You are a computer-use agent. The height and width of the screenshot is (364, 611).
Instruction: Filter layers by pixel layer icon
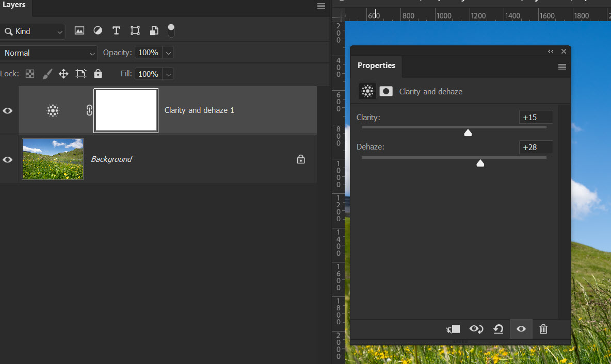[x=79, y=31]
